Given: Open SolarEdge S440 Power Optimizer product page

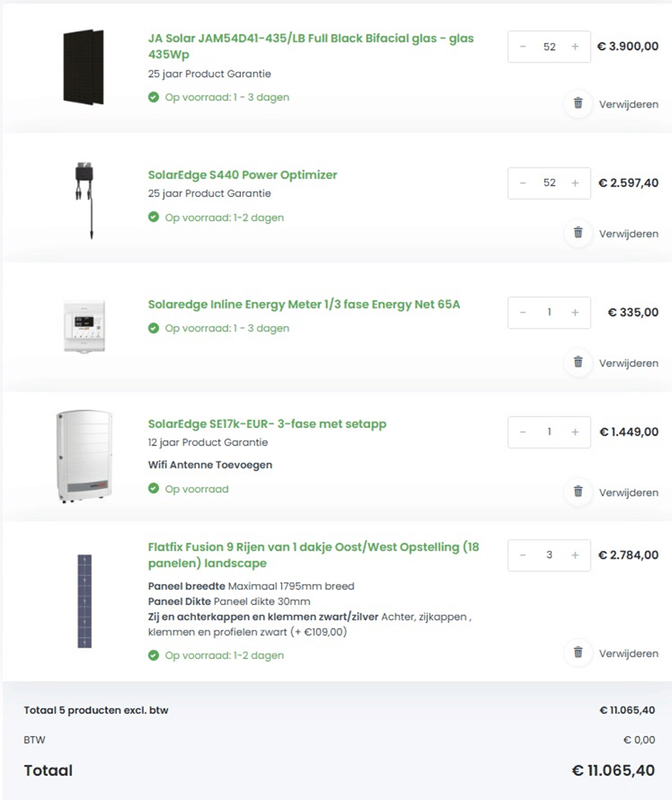Looking at the screenshot, I should [242, 175].
